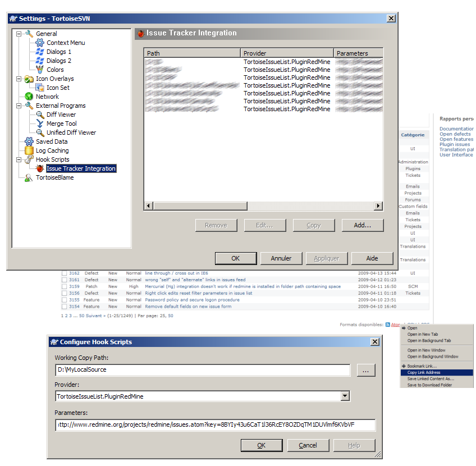Click the Parameters column header

pyautogui.click(x=359, y=53)
